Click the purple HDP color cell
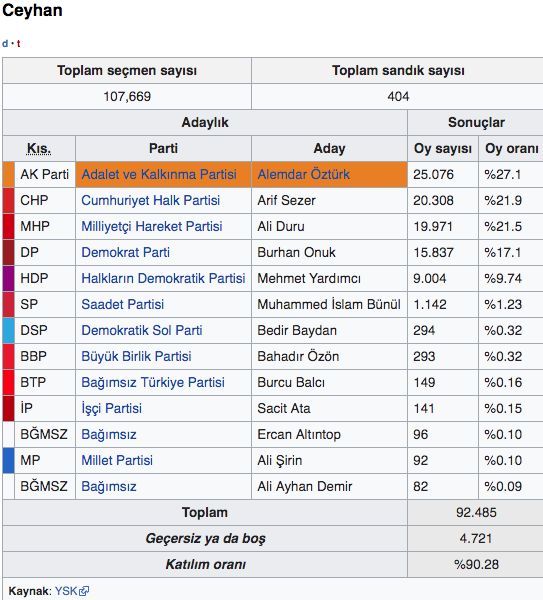 [8, 279]
